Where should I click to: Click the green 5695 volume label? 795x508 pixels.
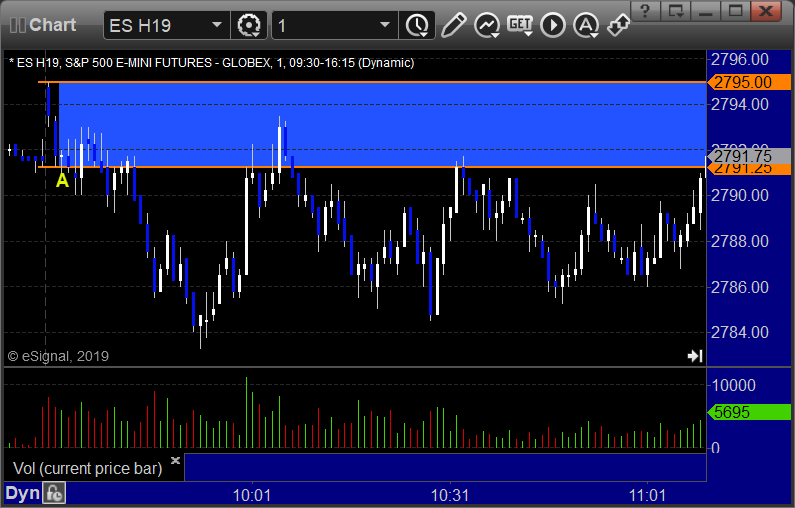click(x=749, y=412)
